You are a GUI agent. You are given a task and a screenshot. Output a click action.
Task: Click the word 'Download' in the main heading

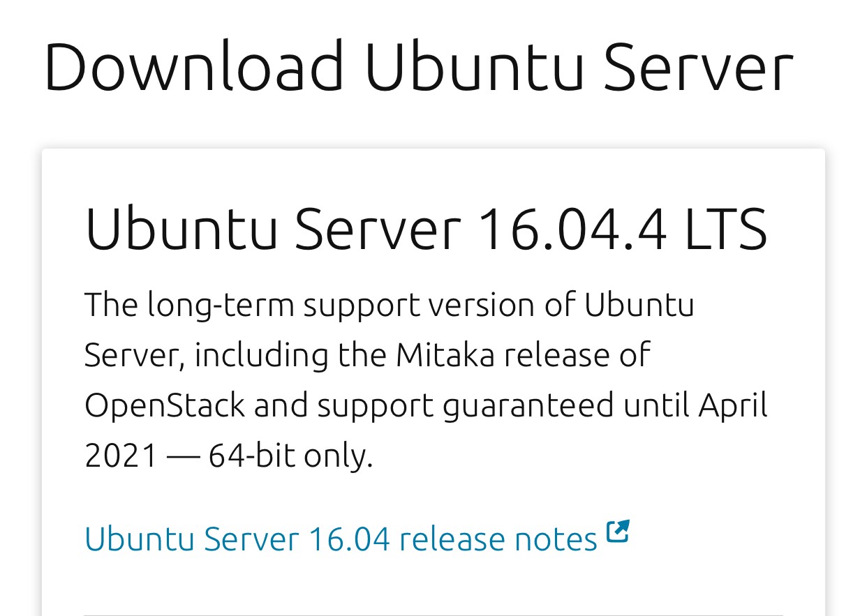194,67
